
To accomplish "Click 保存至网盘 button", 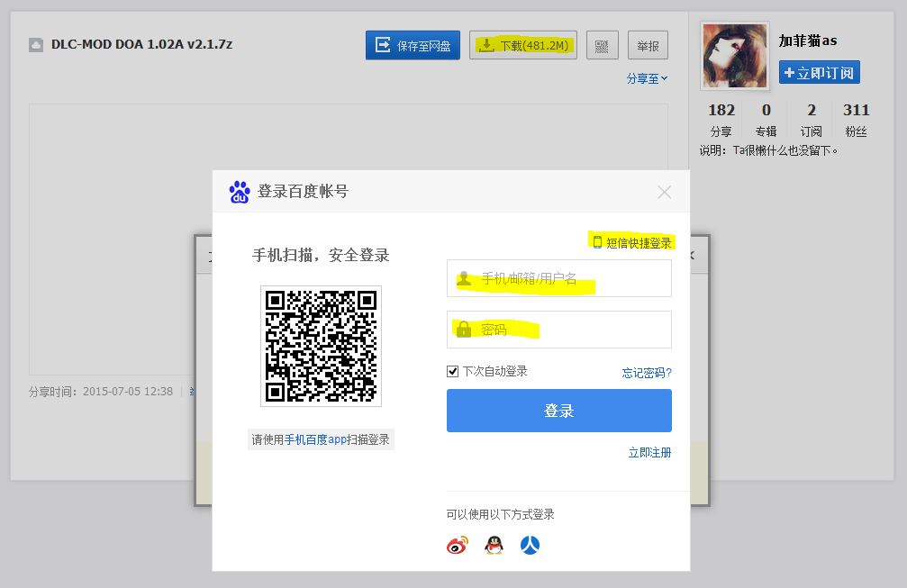I will [x=413, y=45].
